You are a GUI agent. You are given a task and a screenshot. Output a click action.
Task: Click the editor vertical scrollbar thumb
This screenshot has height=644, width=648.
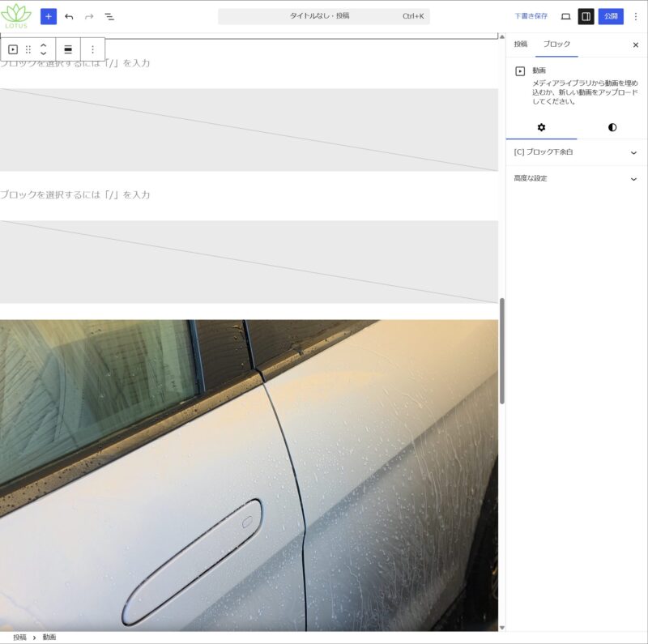pyautogui.click(x=502, y=350)
